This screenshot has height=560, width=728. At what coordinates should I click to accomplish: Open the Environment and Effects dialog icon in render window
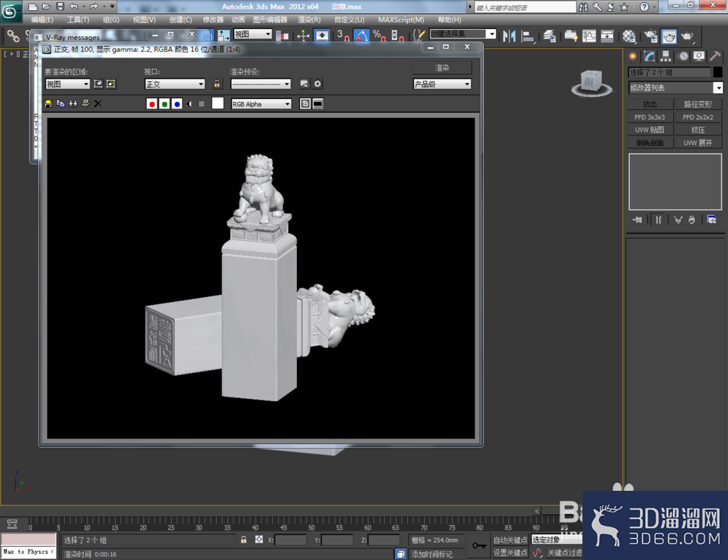pos(317,84)
